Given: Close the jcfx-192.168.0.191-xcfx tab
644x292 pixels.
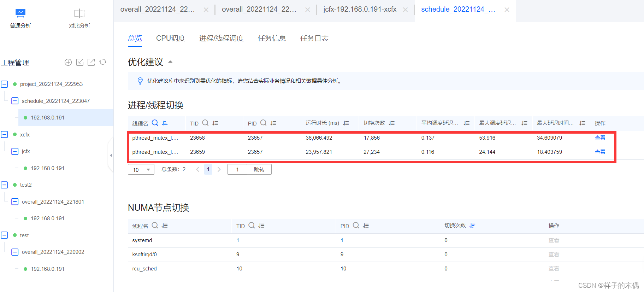Looking at the screenshot, I should click(406, 10).
